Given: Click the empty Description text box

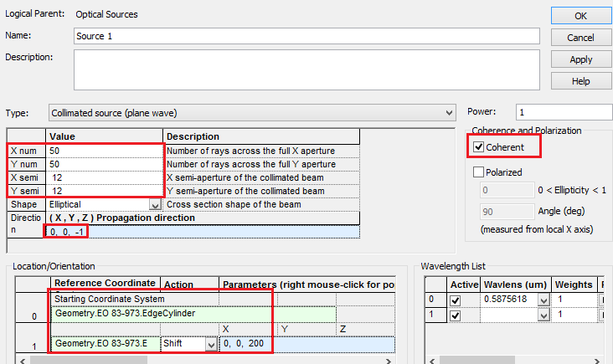Looking at the screenshot, I should point(306,70).
